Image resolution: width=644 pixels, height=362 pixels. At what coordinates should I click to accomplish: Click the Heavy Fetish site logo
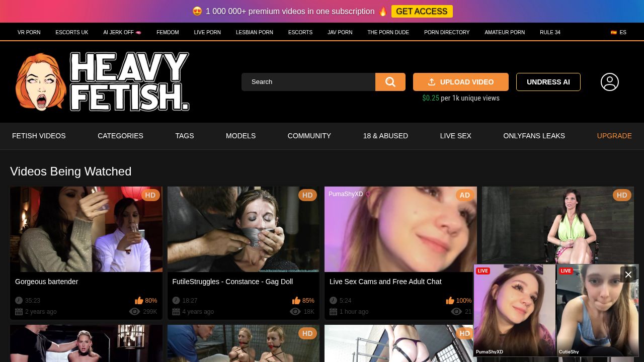[x=103, y=81]
